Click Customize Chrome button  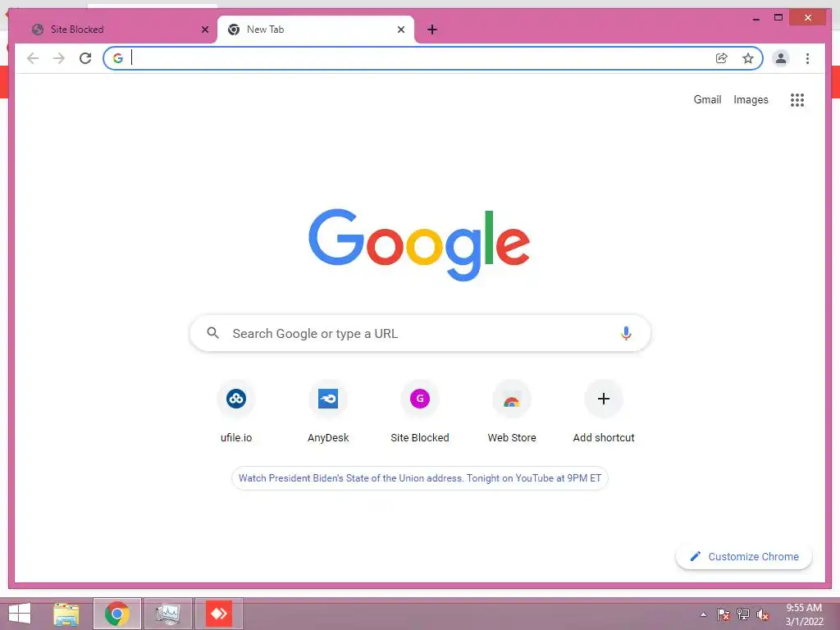tap(743, 557)
